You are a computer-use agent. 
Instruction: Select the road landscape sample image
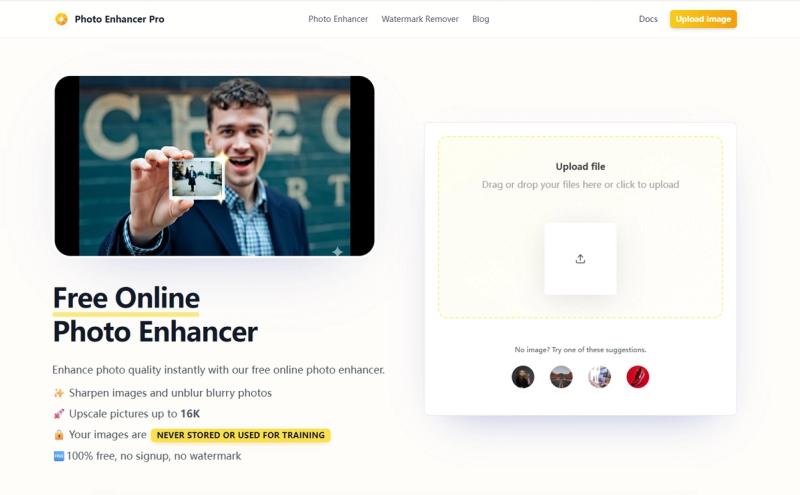click(561, 377)
